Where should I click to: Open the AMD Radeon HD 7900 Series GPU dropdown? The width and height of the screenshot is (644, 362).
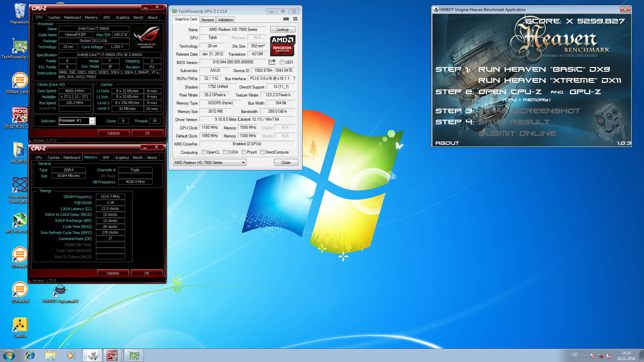tap(209, 163)
